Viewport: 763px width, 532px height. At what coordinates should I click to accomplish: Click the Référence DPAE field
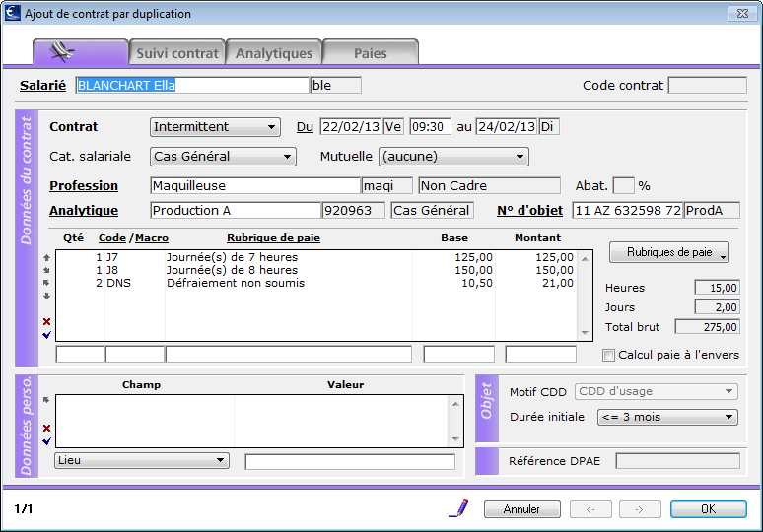(678, 461)
